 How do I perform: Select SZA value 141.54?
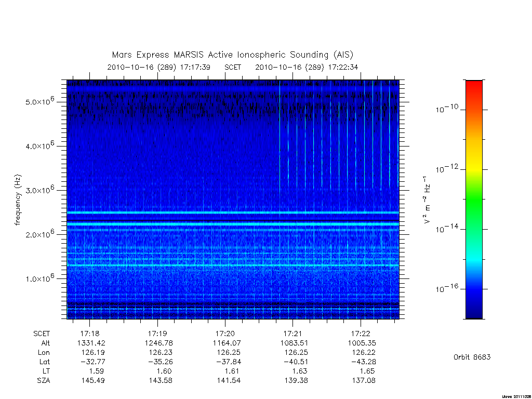[x=229, y=381]
